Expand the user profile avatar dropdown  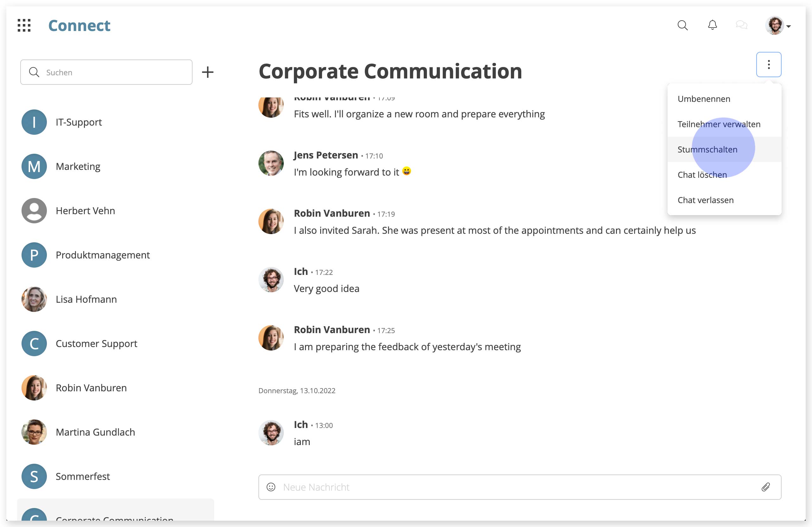pyautogui.click(x=778, y=26)
